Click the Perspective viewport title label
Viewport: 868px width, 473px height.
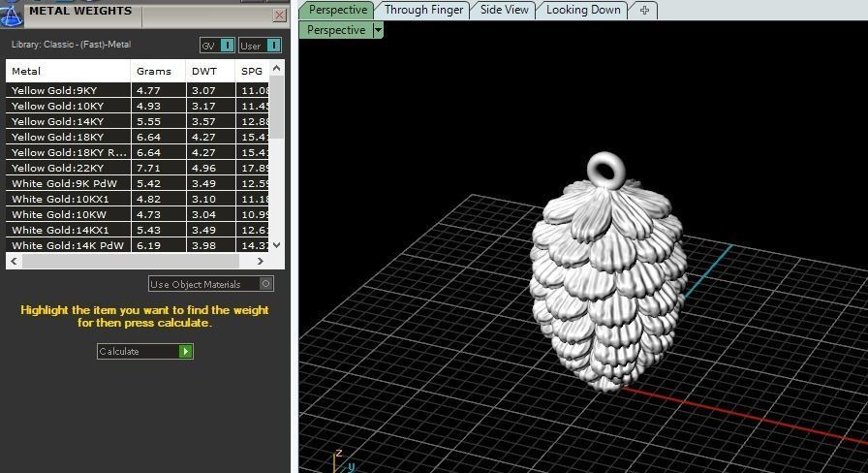coord(336,30)
